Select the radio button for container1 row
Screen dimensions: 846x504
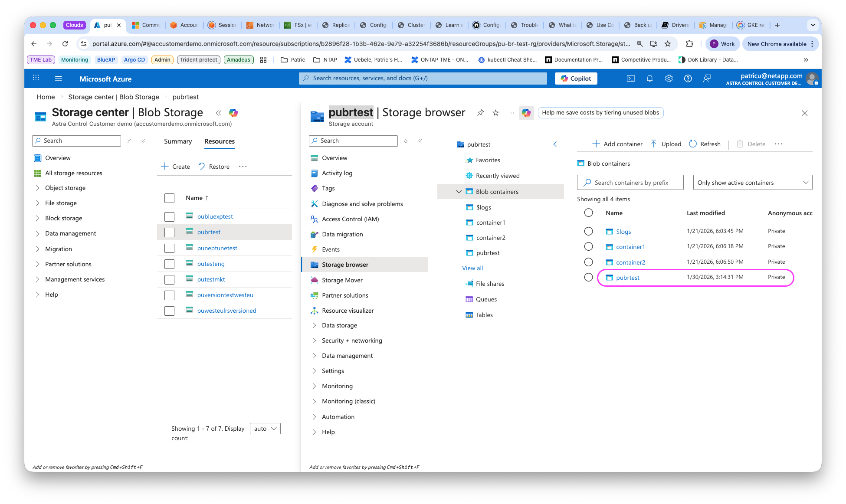[x=588, y=246]
